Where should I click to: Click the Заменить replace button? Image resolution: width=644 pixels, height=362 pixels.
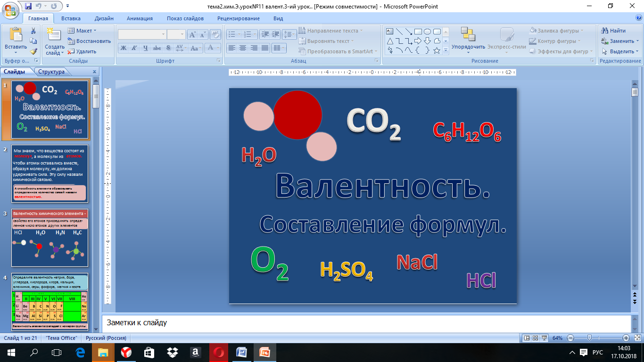click(619, 41)
